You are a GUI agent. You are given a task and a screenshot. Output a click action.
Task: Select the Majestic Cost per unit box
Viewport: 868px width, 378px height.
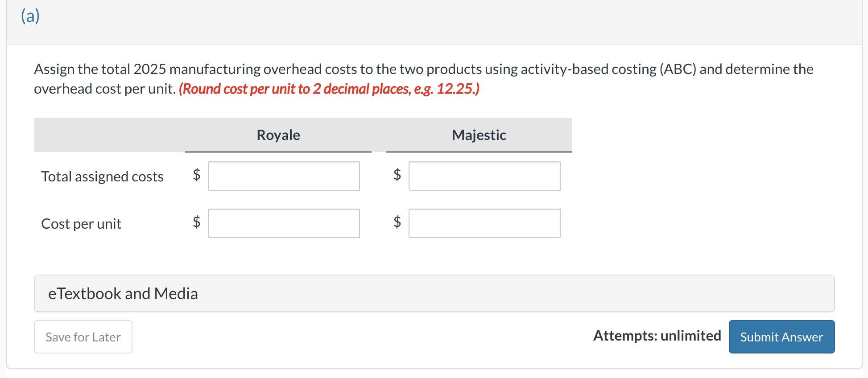(484, 223)
